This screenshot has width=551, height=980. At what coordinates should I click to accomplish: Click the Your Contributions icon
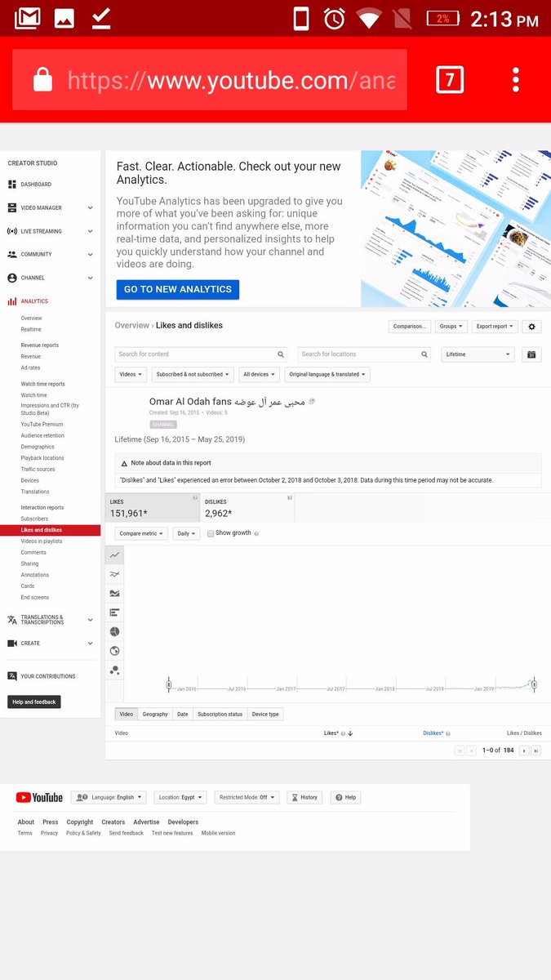[x=12, y=676]
